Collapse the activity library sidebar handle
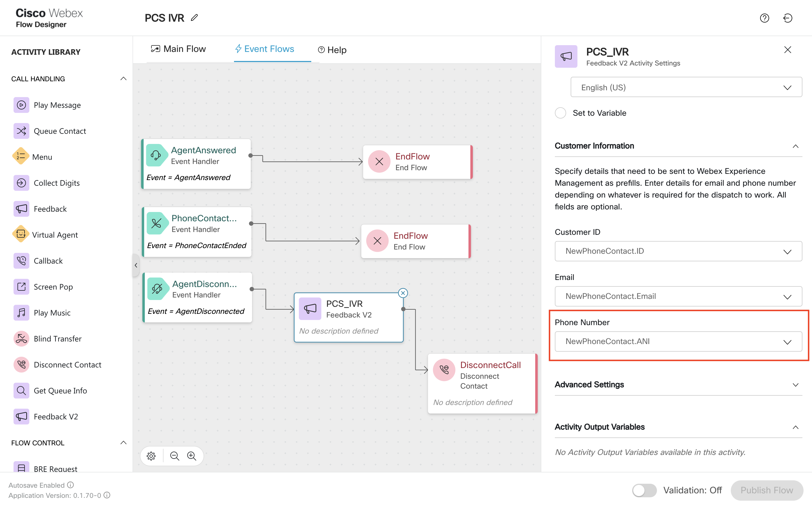Viewport: 812px width, 508px height. (x=136, y=265)
